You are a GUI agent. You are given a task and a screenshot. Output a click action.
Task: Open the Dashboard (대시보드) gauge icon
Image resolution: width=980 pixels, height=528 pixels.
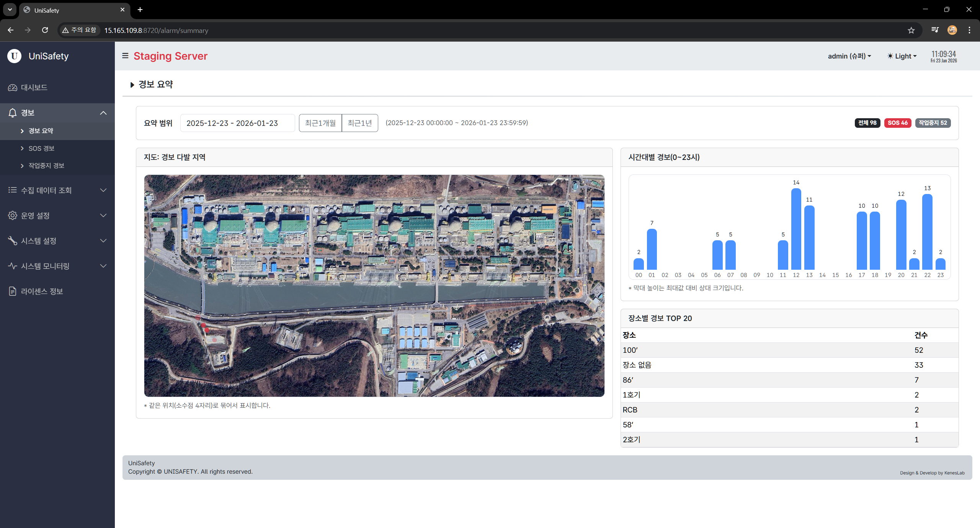pos(13,88)
